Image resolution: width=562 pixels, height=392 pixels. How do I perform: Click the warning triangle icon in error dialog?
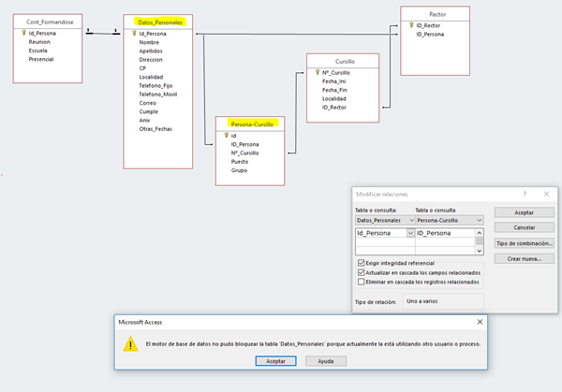click(x=131, y=343)
